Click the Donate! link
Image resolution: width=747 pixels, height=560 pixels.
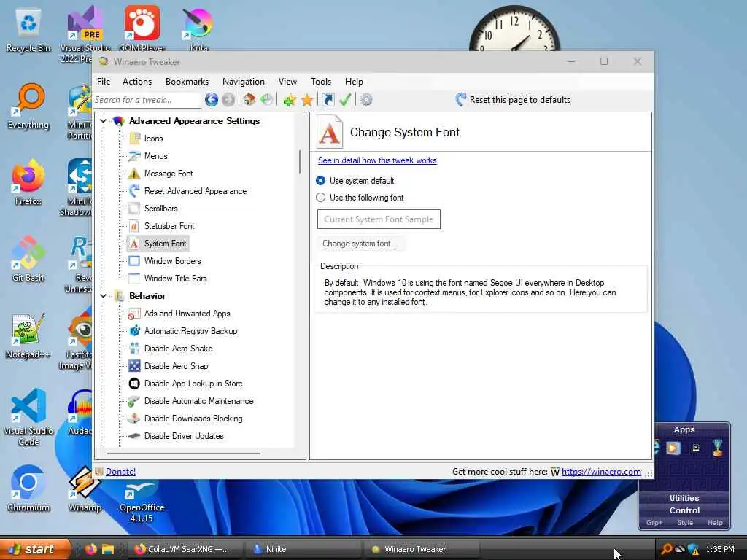(x=120, y=472)
